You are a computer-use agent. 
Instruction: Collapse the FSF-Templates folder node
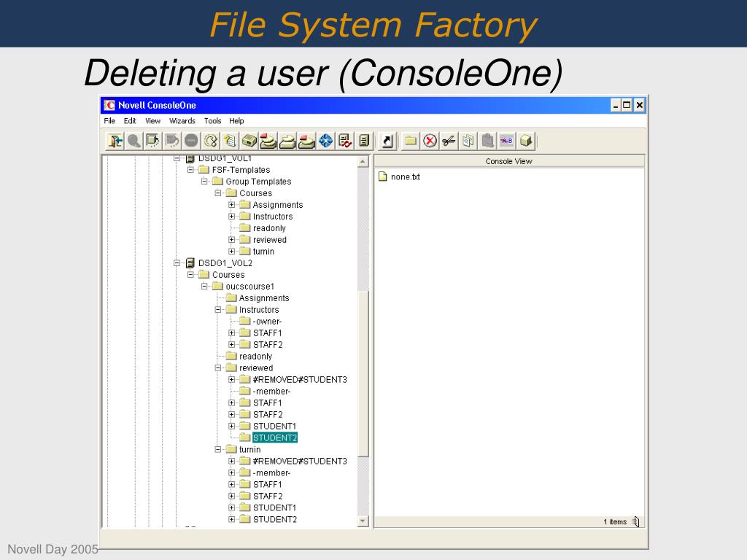[x=190, y=169]
